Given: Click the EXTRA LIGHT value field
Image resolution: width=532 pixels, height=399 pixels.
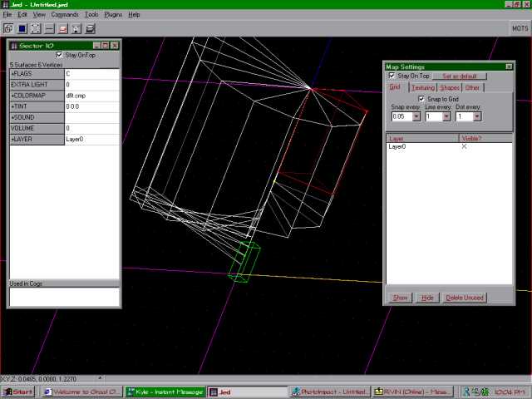Looking at the screenshot, I should pyautogui.click(x=91, y=85).
